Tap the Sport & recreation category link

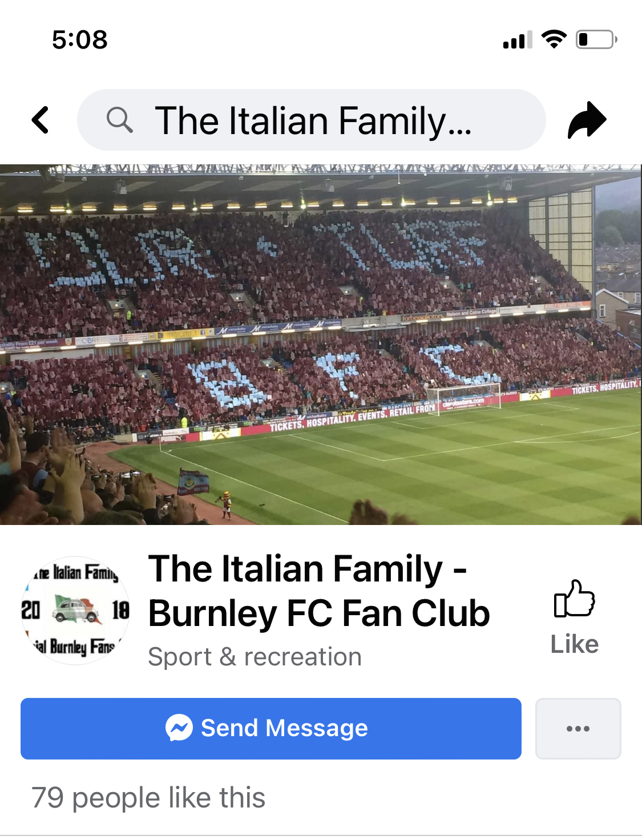[255, 657]
